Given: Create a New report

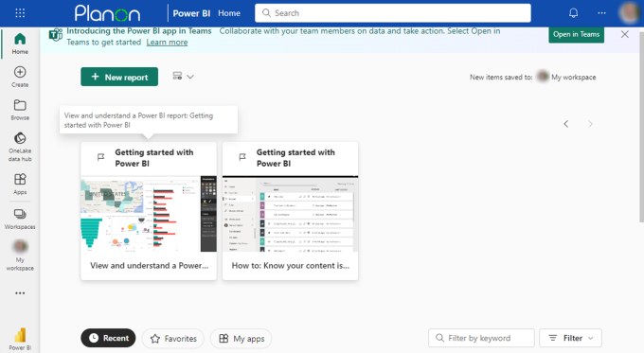Looking at the screenshot, I should click(119, 77).
